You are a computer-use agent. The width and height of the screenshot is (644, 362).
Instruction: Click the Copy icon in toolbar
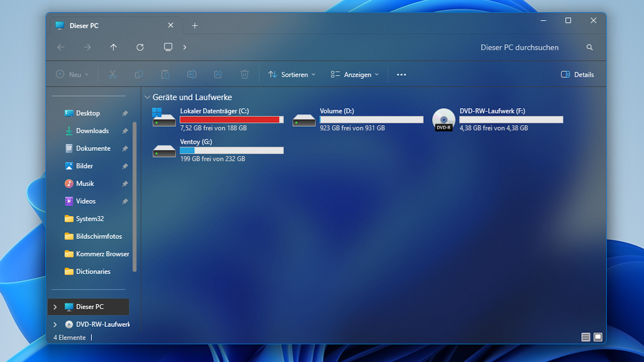pyautogui.click(x=139, y=74)
